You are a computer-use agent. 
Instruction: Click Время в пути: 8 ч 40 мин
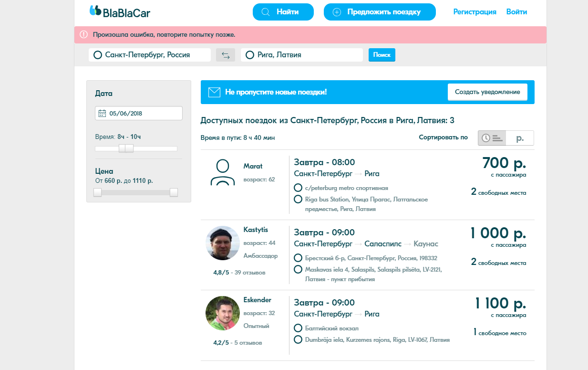(x=237, y=138)
